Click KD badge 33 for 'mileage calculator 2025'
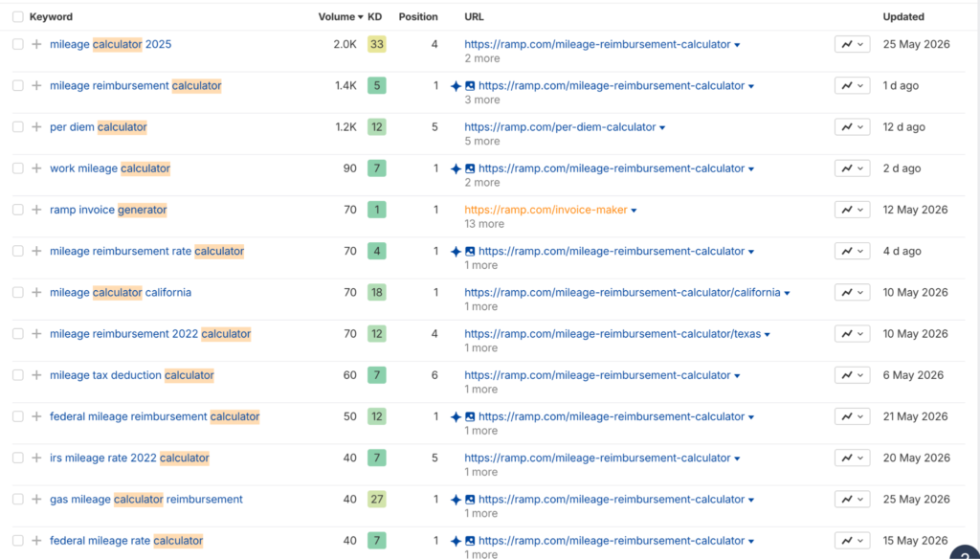 [376, 44]
